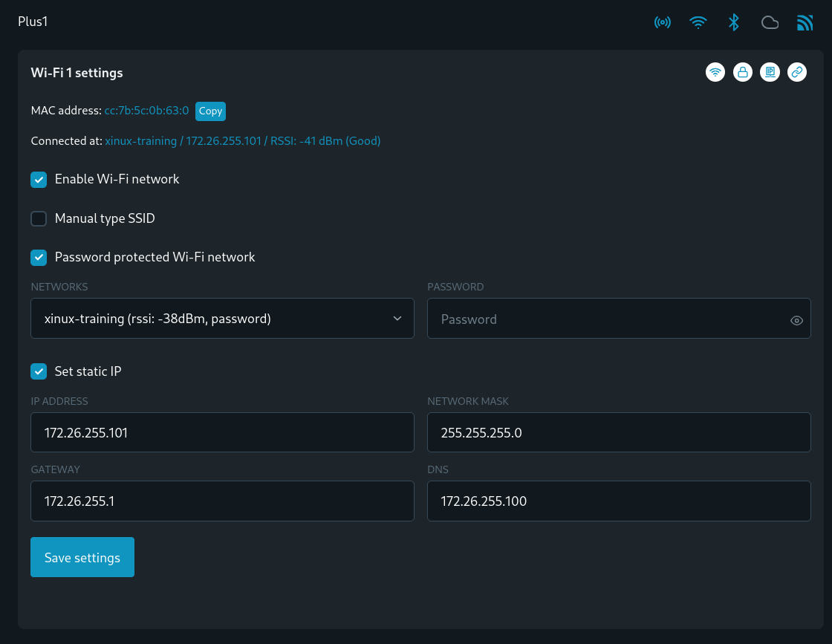
Task: Enable the Manual type SSID checkbox
Action: point(39,218)
